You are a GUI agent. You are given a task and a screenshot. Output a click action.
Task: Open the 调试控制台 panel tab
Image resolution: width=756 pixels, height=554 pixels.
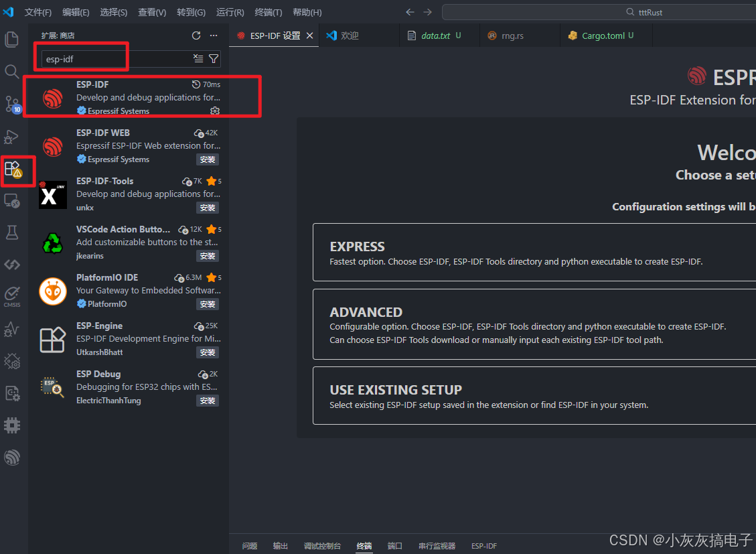click(322, 546)
